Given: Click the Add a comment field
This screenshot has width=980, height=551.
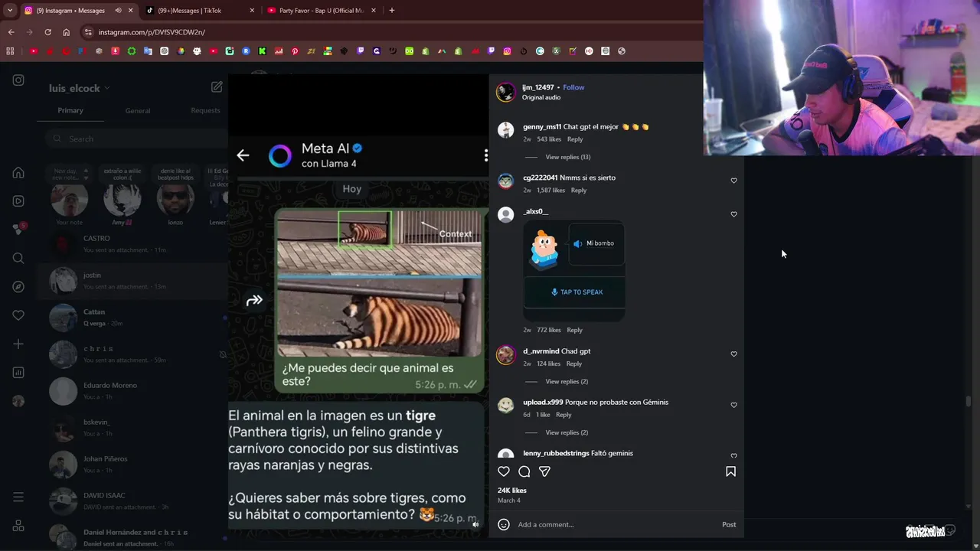Looking at the screenshot, I should point(616,524).
